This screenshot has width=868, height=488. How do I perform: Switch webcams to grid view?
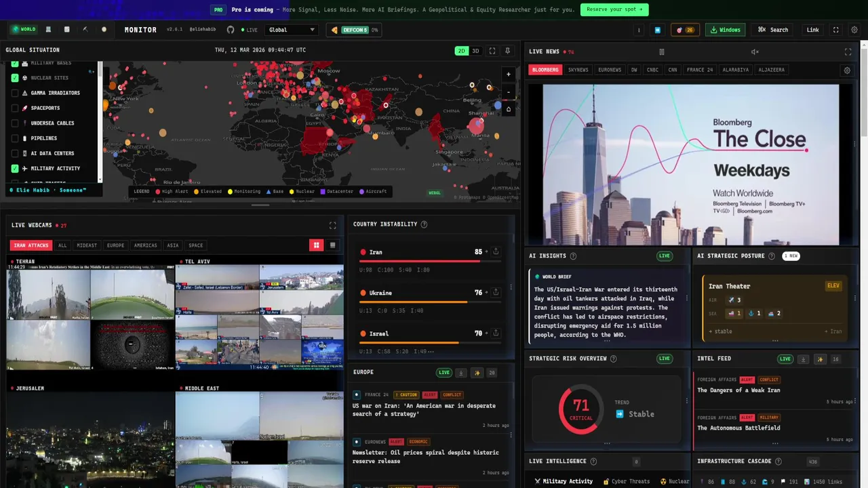316,245
